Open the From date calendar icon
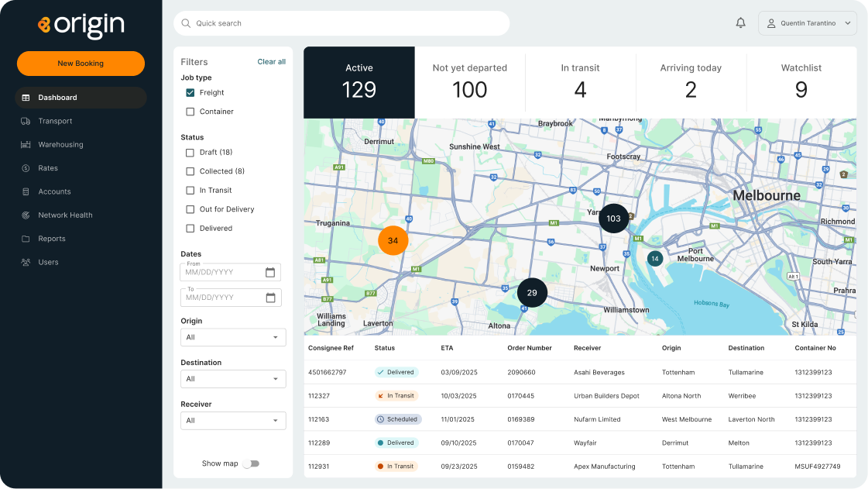This screenshot has height=489, width=868. 270,272
